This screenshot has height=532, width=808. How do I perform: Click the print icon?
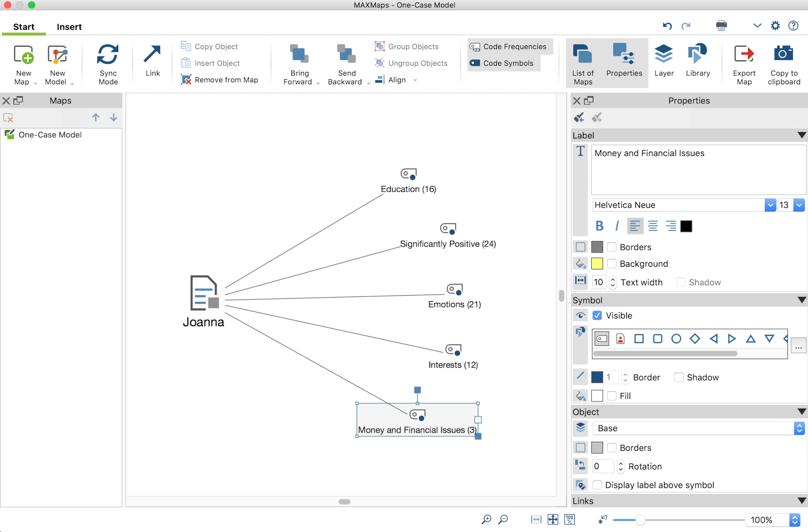tap(721, 26)
